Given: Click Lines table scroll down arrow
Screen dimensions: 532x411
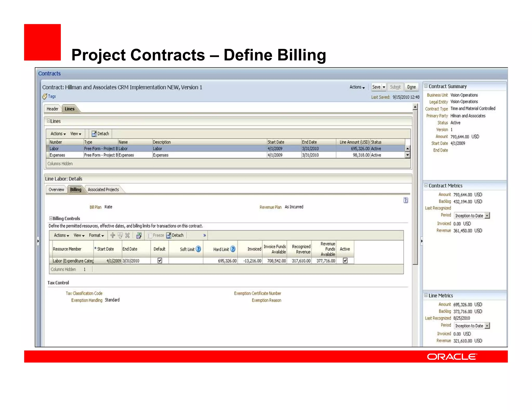Looking at the screenshot, I should [408, 155].
